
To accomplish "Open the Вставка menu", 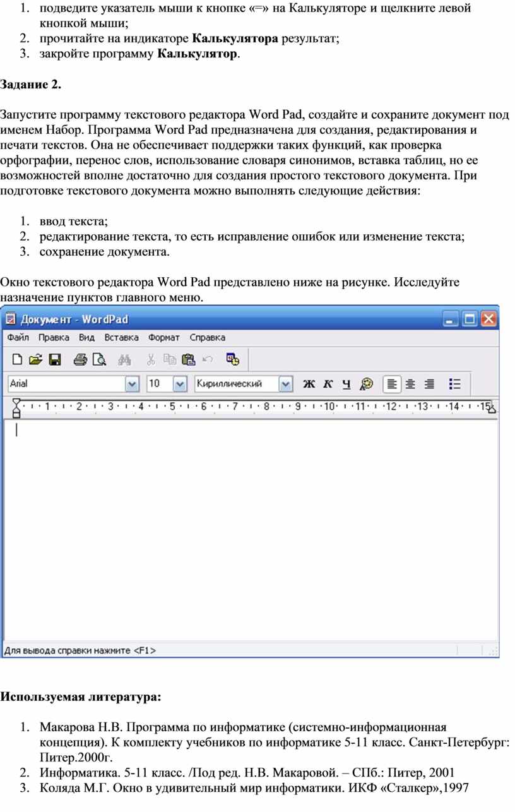I will pyautogui.click(x=122, y=338).
